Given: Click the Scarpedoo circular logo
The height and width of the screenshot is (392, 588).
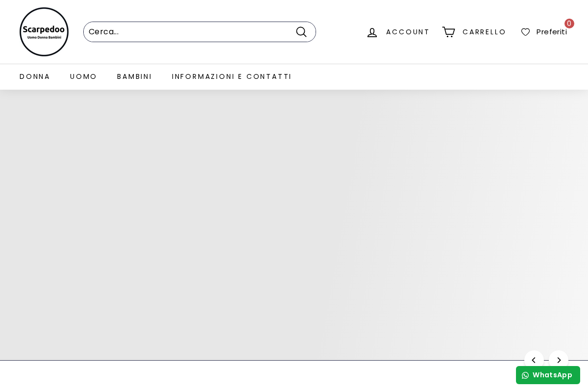Looking at the screenshot, I should pos(44,31).
